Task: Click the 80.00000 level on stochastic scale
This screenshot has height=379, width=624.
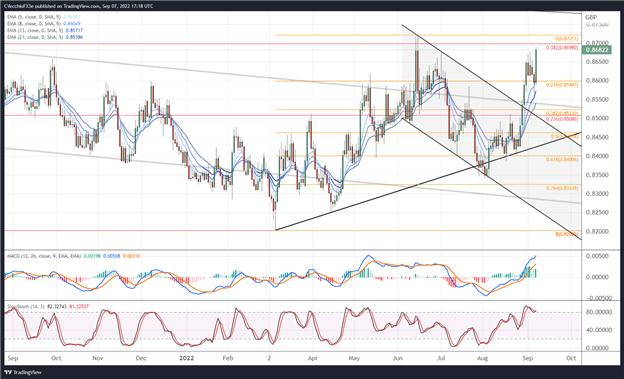Action: pyautogui.click(x=599, y=312)
